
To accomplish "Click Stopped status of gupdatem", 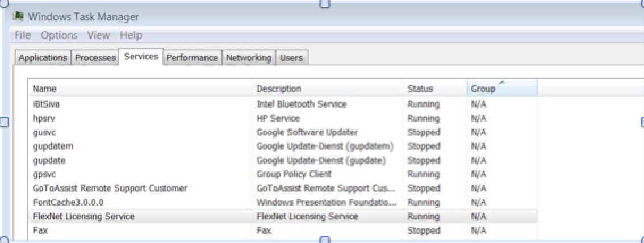I will tap(424, 146).
